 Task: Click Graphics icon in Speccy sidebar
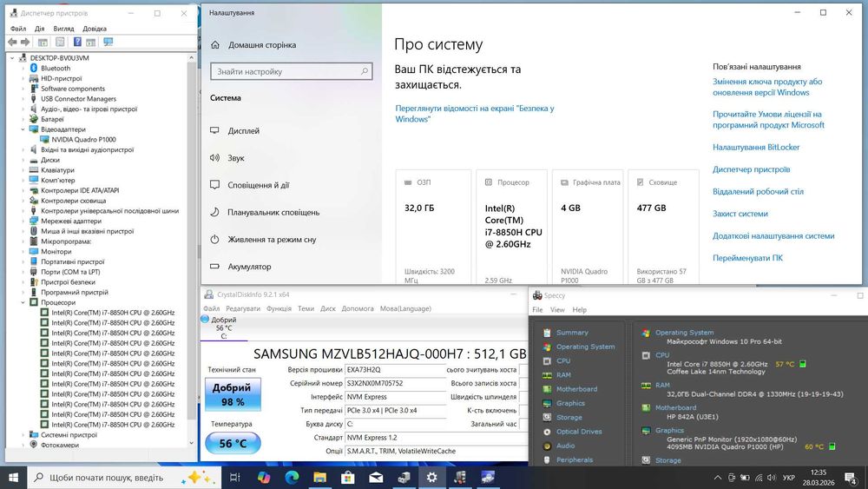tap(547, 403)
